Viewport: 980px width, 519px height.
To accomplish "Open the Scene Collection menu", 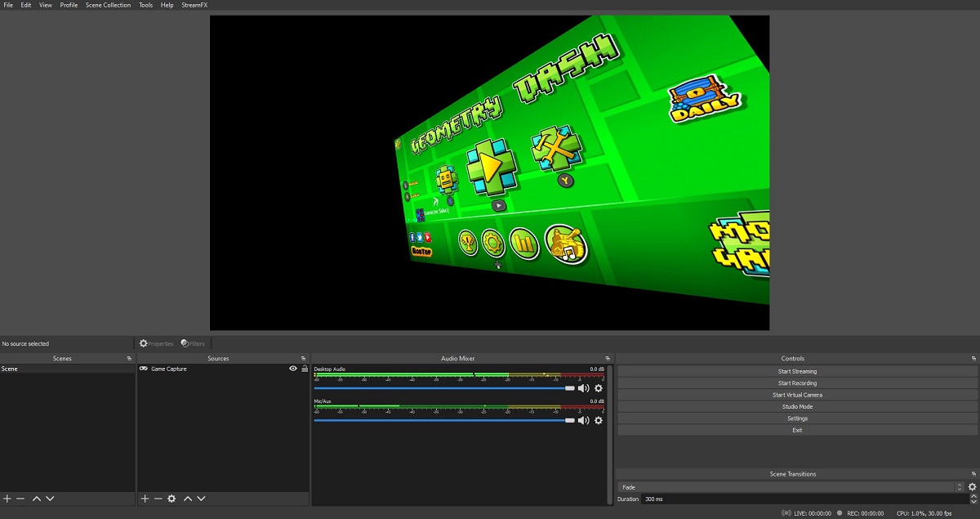I will [108, 5].
